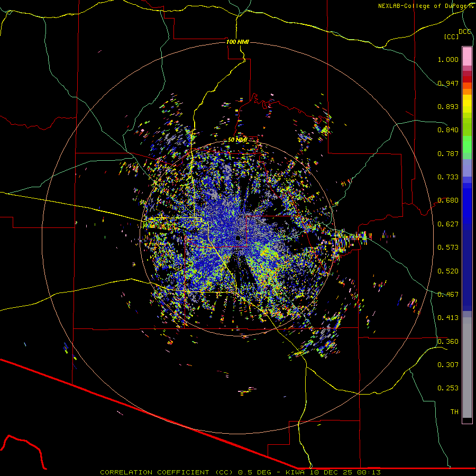Click the Correlation Coefficient KIWA caption text
Screen dimensions: 476x476
click(x=240, y=472)
